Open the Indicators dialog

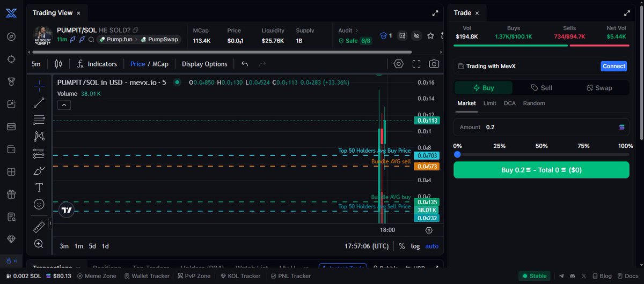pos(97,64)
